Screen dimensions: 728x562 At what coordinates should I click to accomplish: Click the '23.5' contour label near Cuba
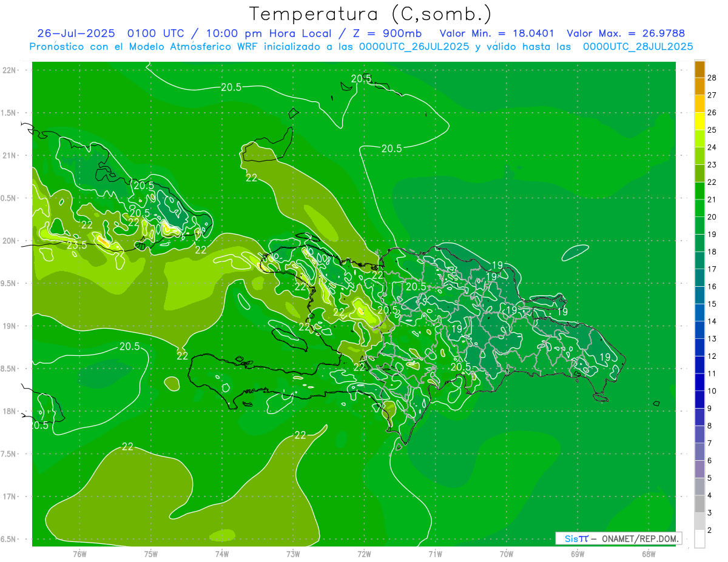click(76, 246)
